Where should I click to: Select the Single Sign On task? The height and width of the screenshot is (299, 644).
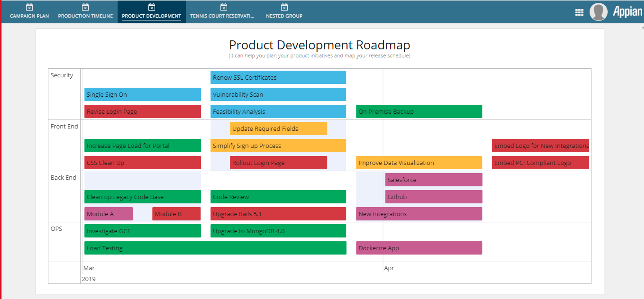point(143,94)
